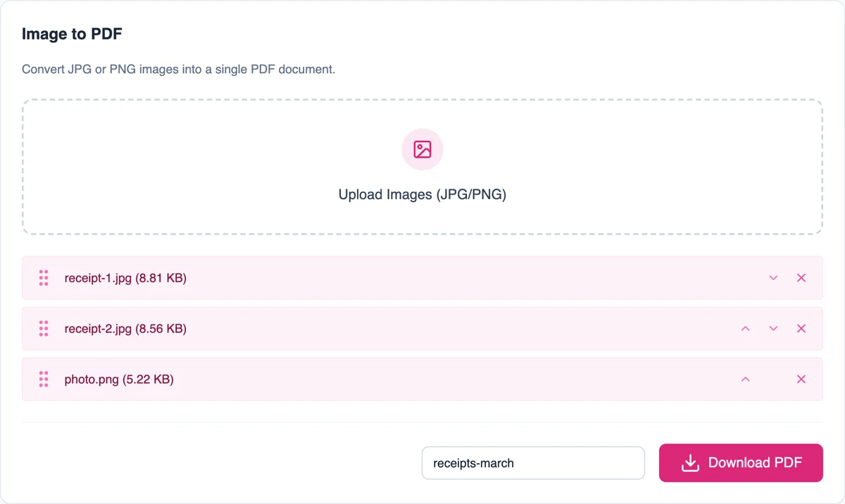The image size is (845, 504).
Task: Select the receipt-2.jpg (8.56 KB) filename
Action: (x=125, y=329)
